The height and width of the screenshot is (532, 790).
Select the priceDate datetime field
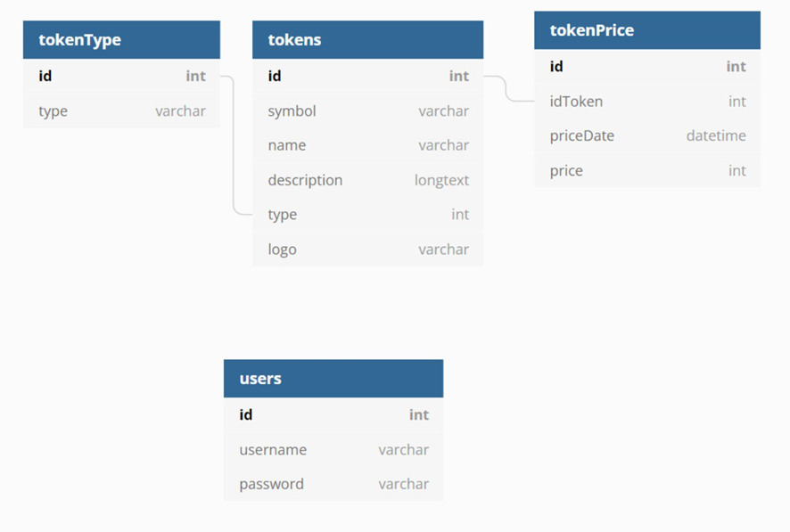[x=647, y=135]
